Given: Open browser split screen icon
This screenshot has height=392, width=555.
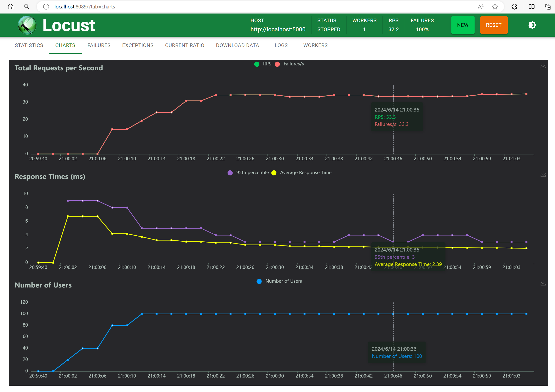Looking at the screenshot, I should pos(532,7).
